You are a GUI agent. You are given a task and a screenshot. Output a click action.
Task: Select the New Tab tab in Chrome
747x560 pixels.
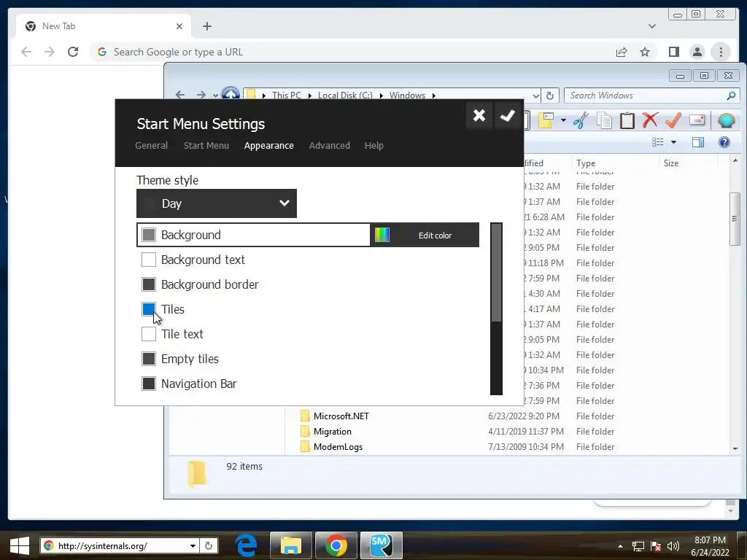click(x=104, y=26)
